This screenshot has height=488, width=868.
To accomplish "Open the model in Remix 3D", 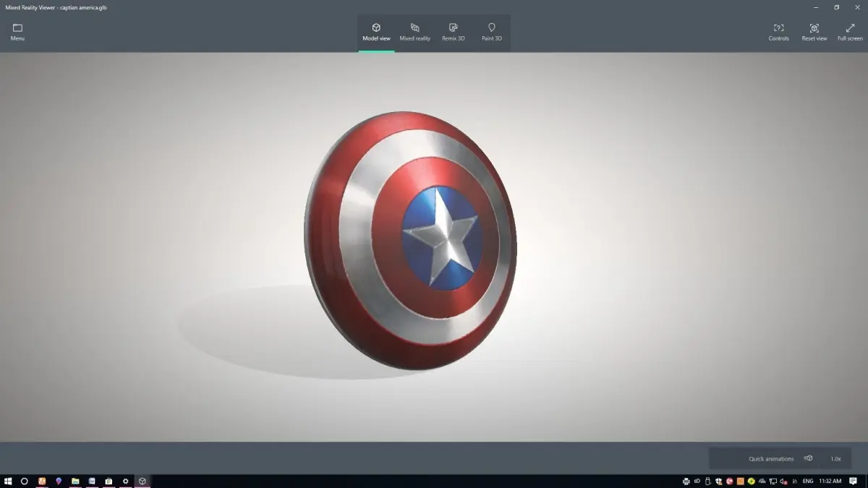I will click(454, 33).
